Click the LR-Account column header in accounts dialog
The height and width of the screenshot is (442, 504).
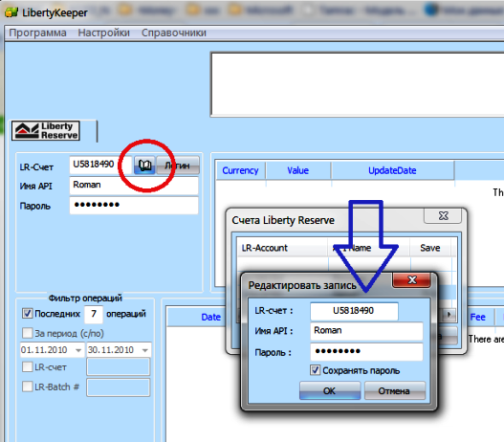(x=282, y=248)
